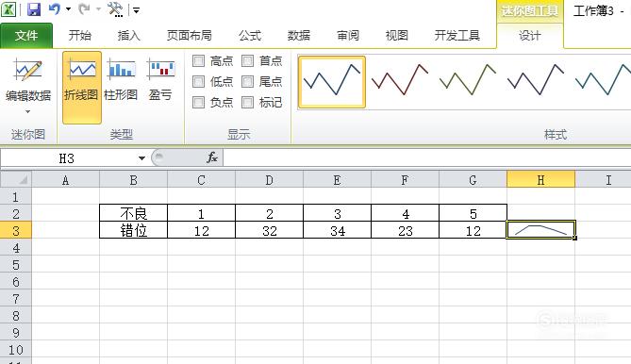Open the 开发工具 tab
This screenshot has width=631, height=364.
pos(457,36)
